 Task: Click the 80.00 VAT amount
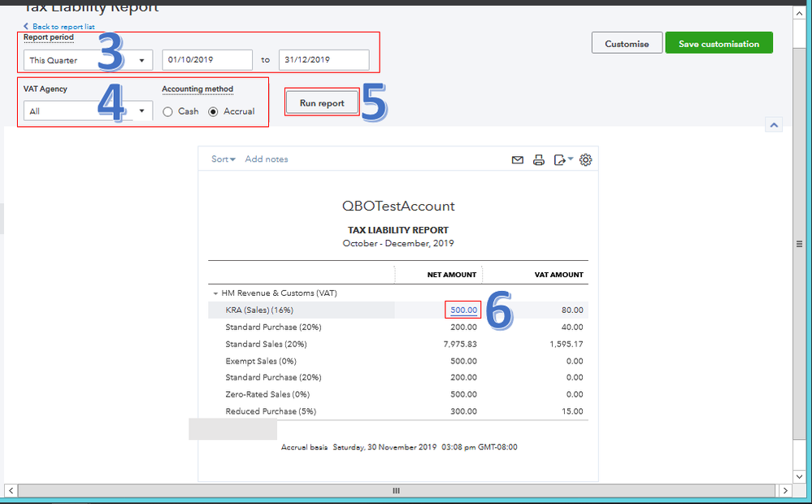[572, 310]
